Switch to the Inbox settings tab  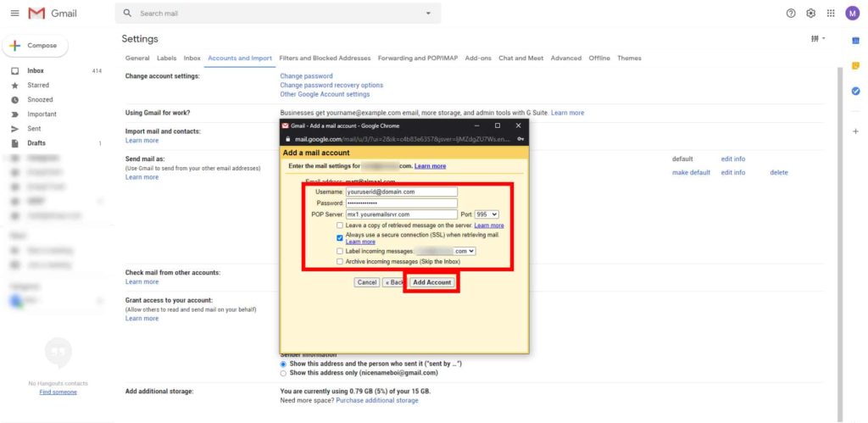click(192, 58)
